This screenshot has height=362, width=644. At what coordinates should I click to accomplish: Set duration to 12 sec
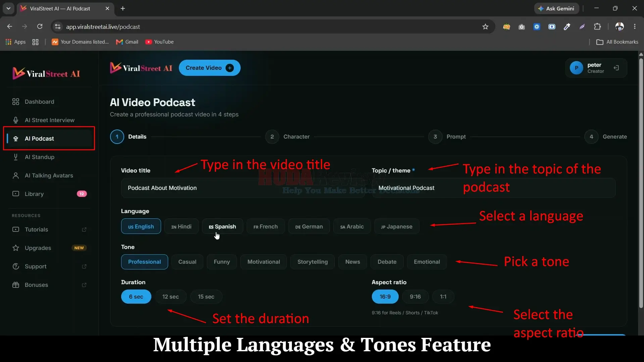point(170,297)
